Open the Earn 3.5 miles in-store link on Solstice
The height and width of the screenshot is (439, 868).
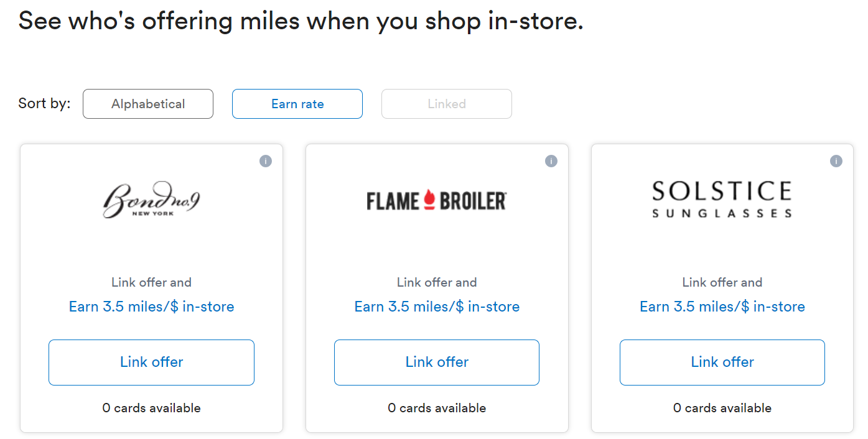[722, 307]
